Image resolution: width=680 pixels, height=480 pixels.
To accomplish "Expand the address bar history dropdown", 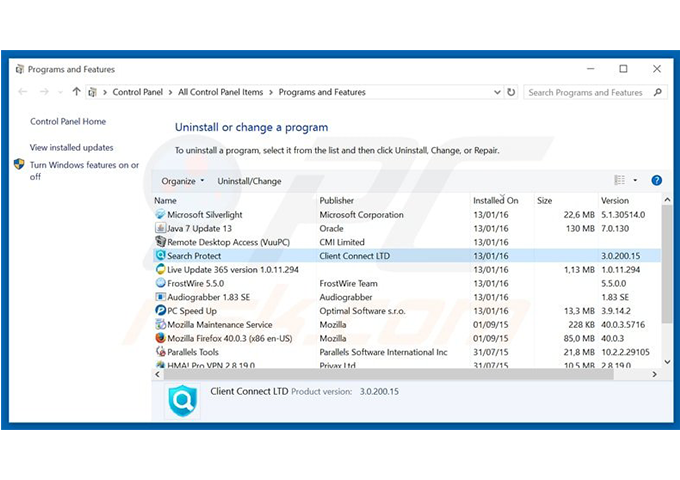I will click(497, 92).
